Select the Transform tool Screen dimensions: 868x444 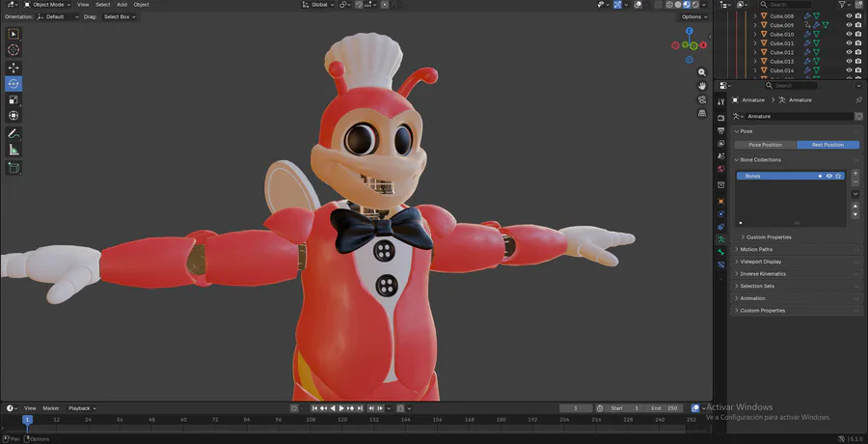pyautogui.click(x=14, y=115)
